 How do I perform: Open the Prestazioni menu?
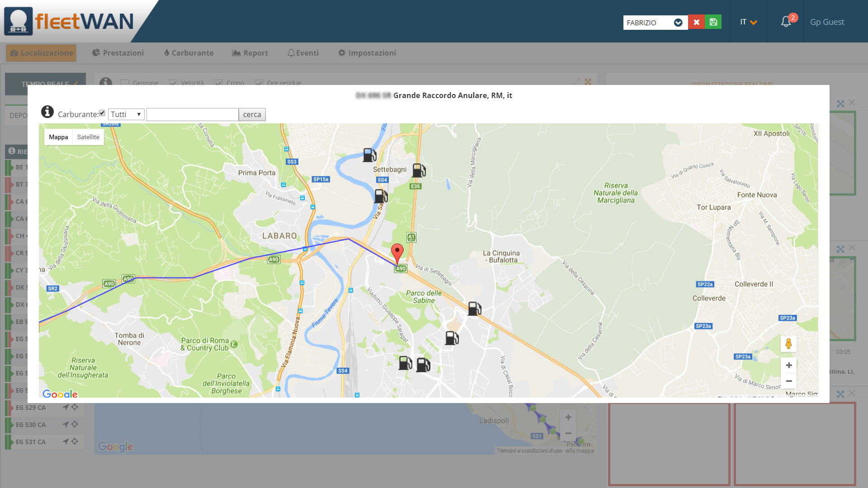coord(118,53)
